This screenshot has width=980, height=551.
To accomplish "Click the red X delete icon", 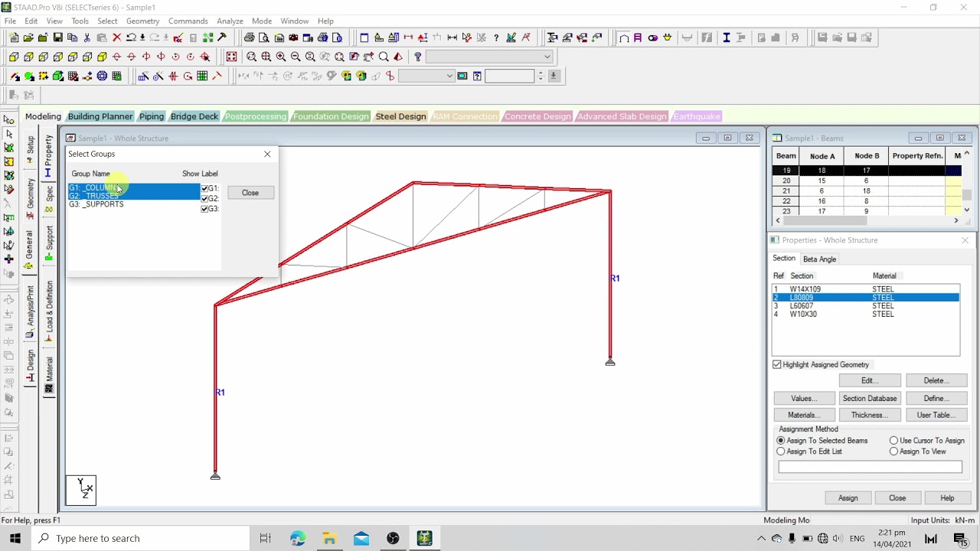I will pyautogui.click(x=116, y=37).
